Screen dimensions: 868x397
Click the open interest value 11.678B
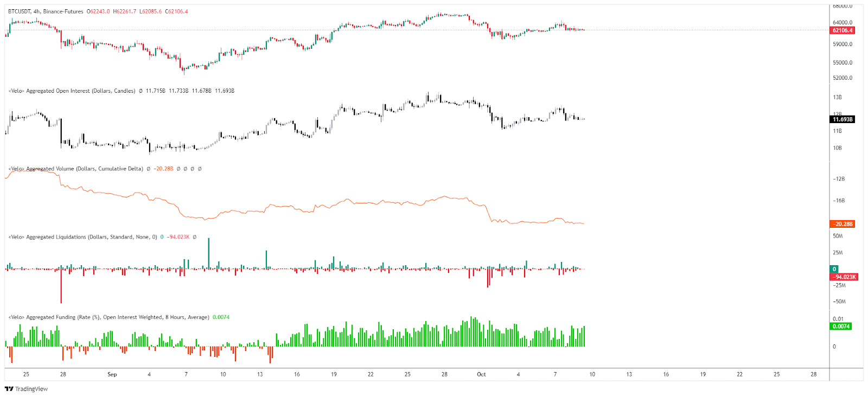pos(201,91)
